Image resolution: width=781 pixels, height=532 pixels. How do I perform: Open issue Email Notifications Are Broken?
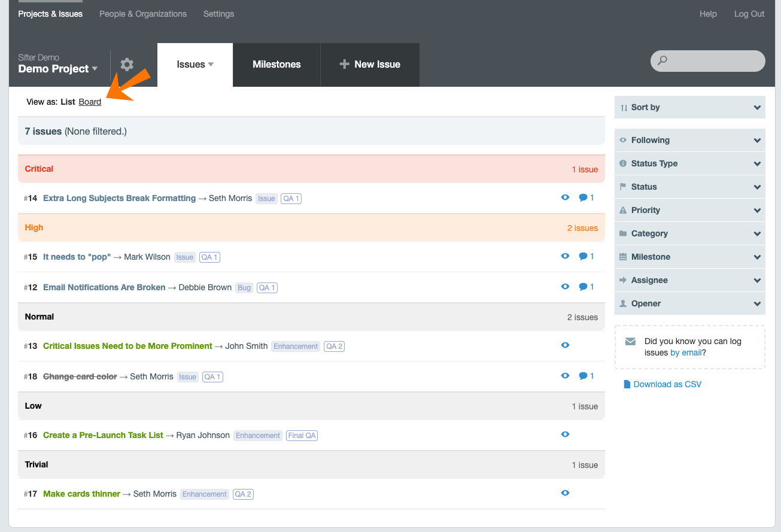104,287
